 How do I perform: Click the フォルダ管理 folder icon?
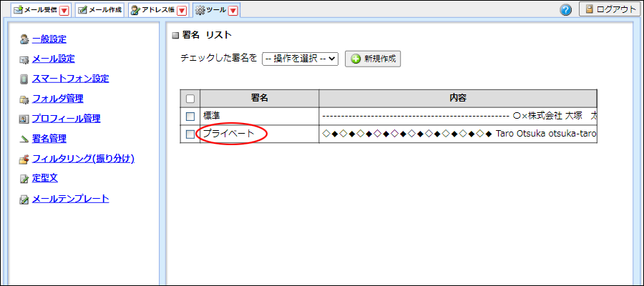(24, 99)
